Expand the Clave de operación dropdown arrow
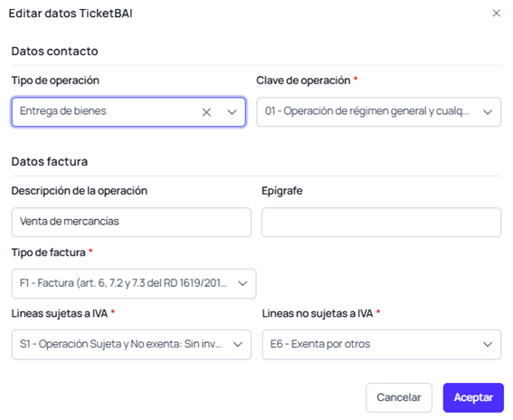 click(x=488, y=112)
